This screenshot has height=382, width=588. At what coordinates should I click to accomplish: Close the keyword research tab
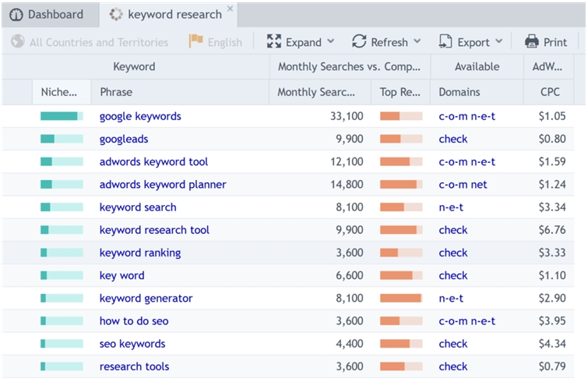click(230, 10)
